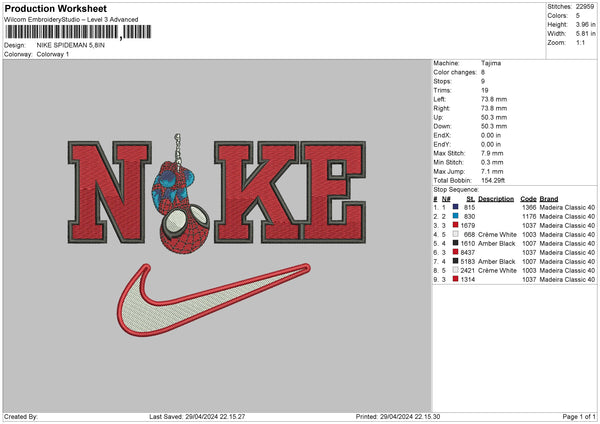The image size is (600, 424).
Task: Click the blue swatch in stop row 830
Action: 455,216
